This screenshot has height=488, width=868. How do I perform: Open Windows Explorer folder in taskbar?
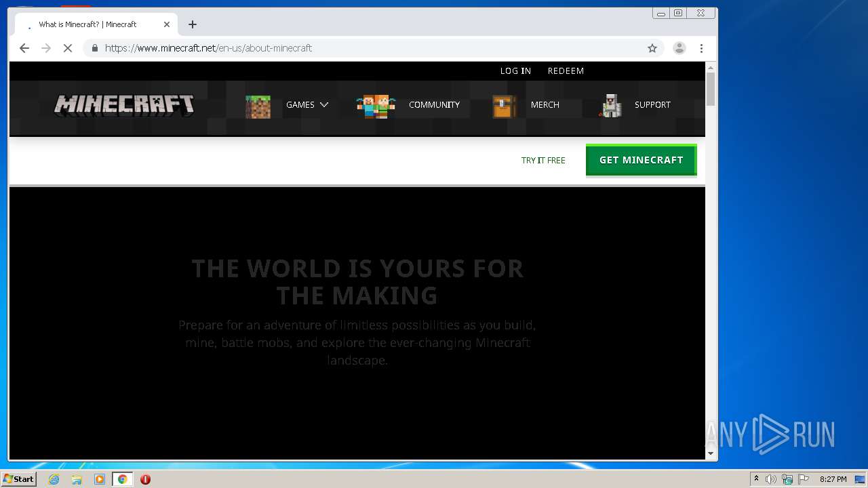coord(77,479)
